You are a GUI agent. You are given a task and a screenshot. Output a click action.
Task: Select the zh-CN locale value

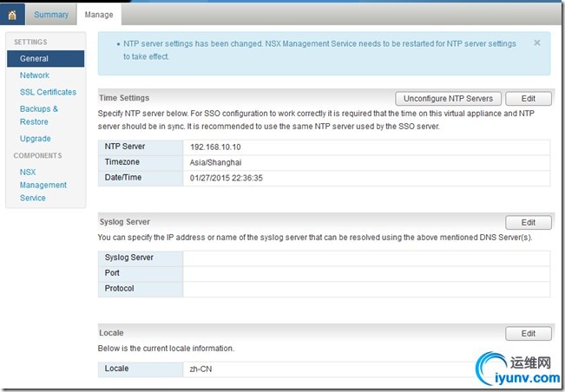point(200,369)
